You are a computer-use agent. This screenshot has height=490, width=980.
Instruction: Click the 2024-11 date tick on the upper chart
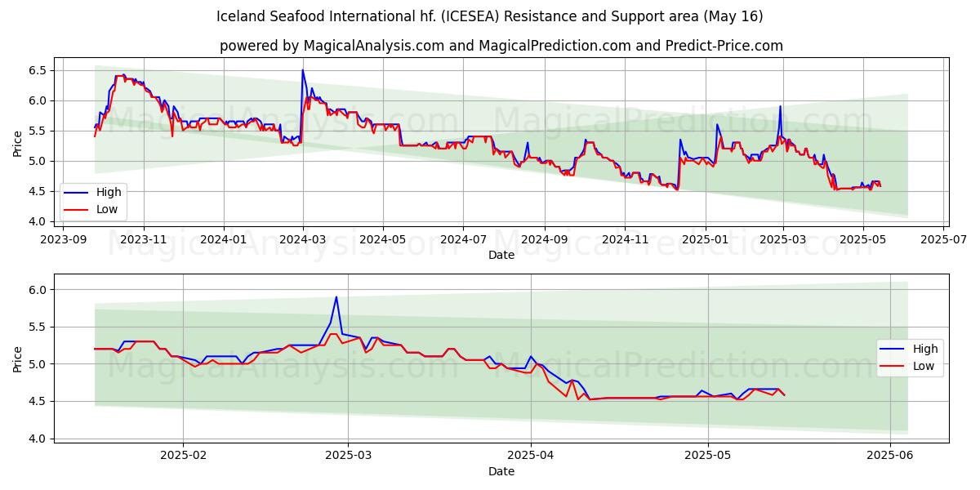(624, 238)
